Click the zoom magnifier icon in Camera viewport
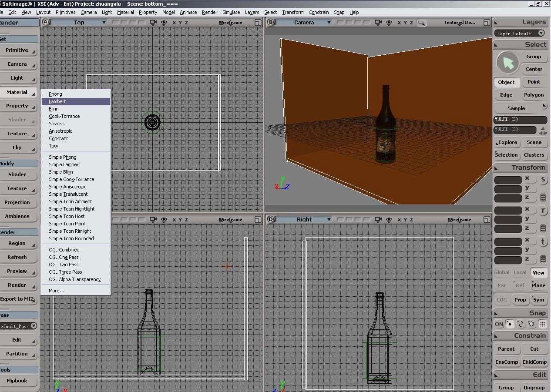 click(421, 23)
